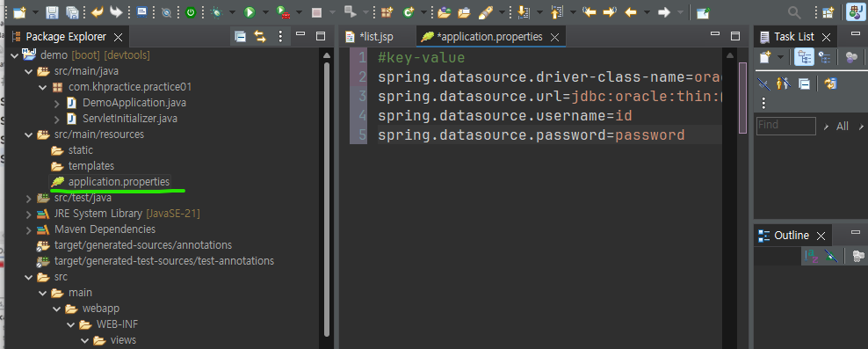This screenshot has width=868, height=349.
Task: Click the Redo arrow icon
Action: 116,12
